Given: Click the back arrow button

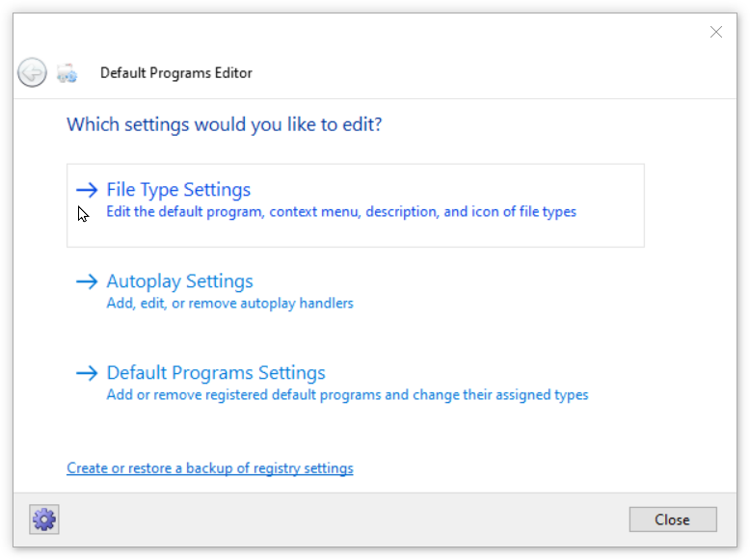Looking at the screenshot, I should (x=32, y=72).
